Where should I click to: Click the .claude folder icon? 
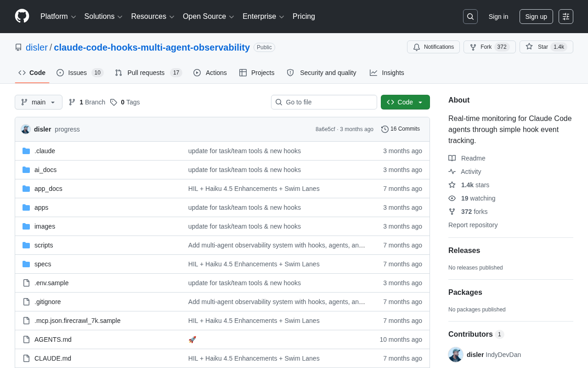point(26,151)
